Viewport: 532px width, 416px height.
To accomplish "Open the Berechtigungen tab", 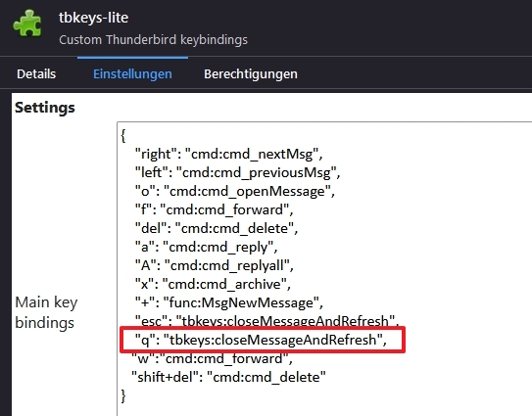I will tap(251, 74).
